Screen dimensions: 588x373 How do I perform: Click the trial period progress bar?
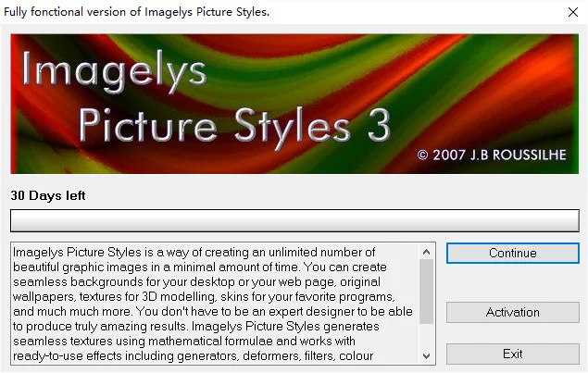coord(294,220)
